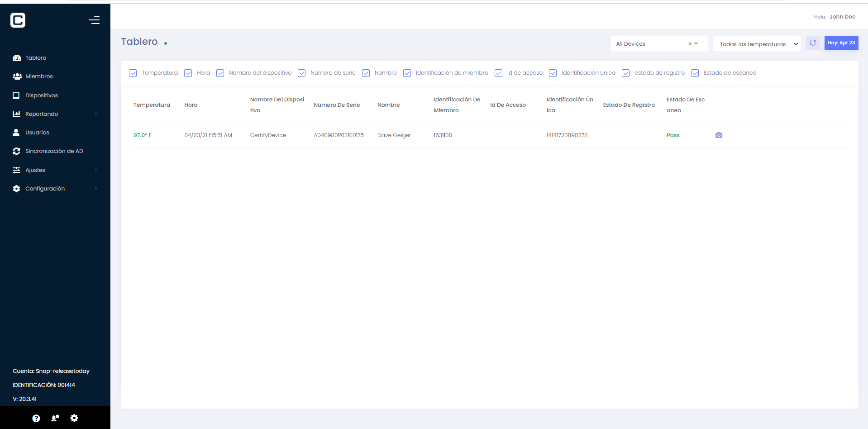Open settings gear in bottom bar
The image size is (868, 429).
pyautogui.click(x=74, y=418)
